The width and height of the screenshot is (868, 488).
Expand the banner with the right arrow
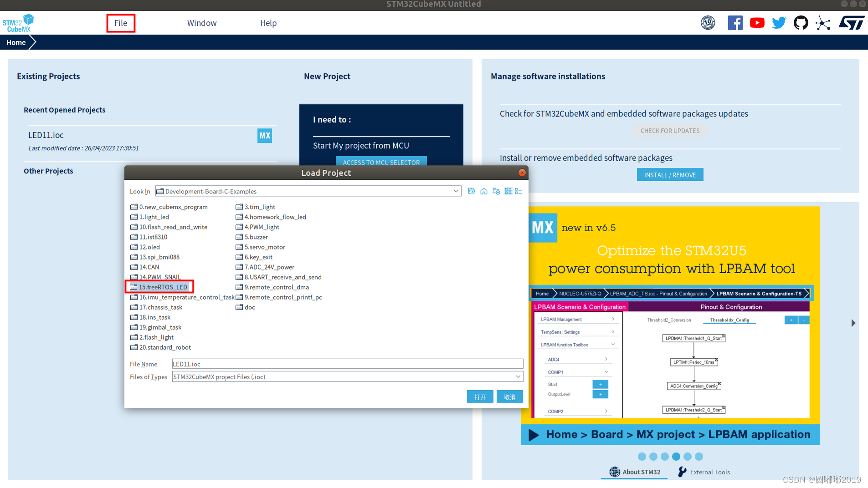[853, 323]
